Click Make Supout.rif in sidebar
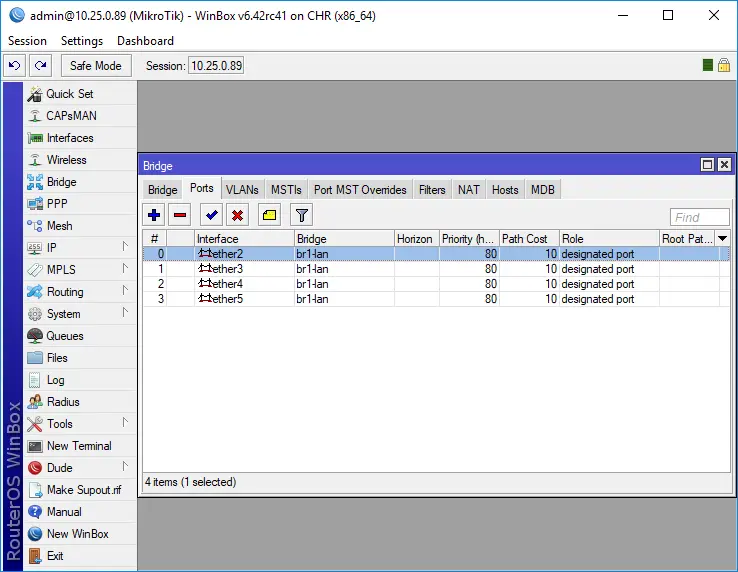738x572 pixels. pos(80,490)
